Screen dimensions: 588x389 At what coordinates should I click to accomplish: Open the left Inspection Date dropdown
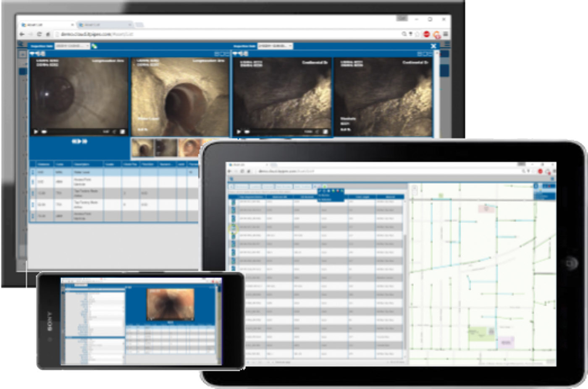tap(72, 46)
